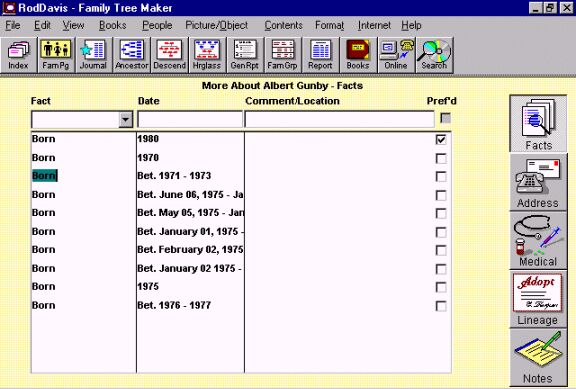Open the FamPg family page icon
The width and height of the screenshot is (576, 389).
[56, 55]
